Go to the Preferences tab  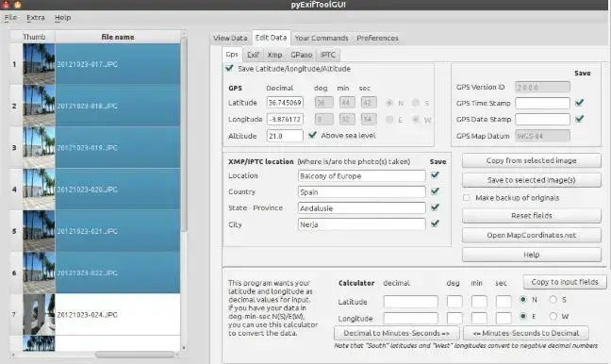377,39
